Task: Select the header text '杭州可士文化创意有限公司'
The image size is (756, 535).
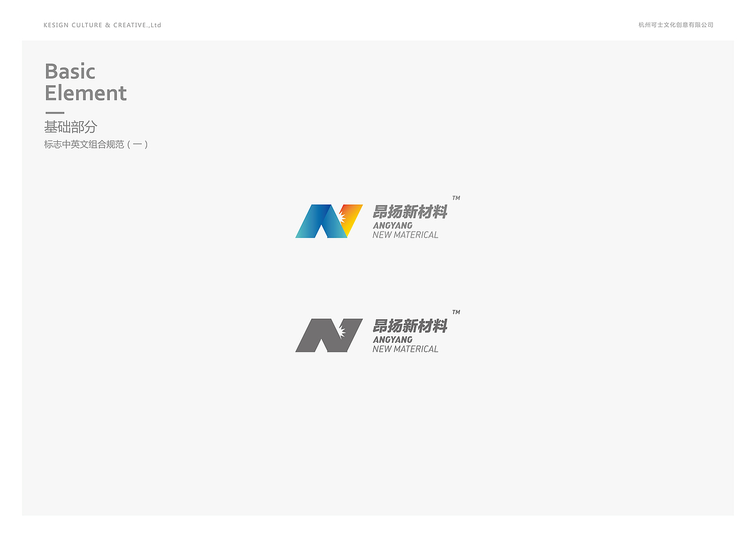Action: 676,25
